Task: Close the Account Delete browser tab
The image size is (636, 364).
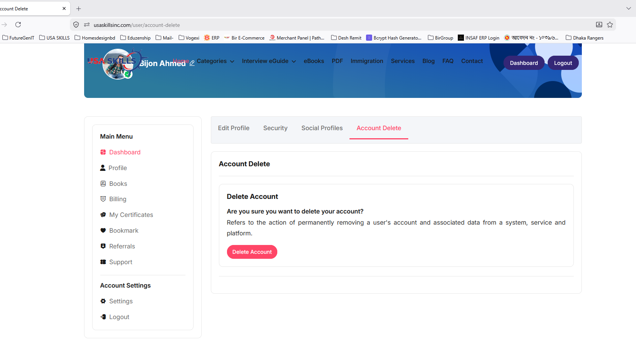Action: [64, 8]
